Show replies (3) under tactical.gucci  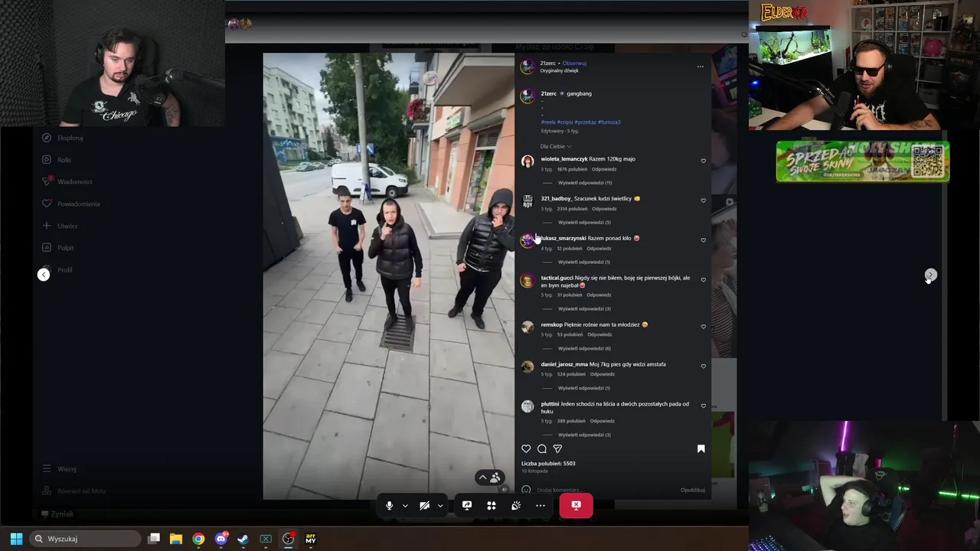pos(584,308)
